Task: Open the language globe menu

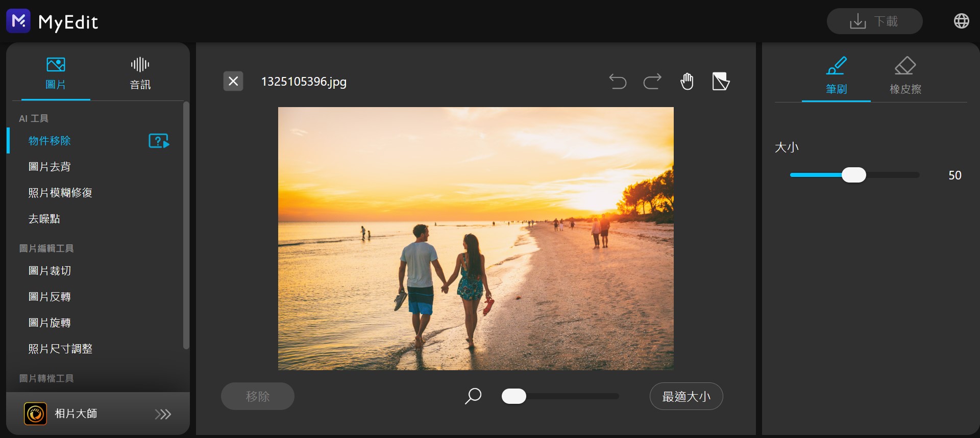Action: 961,21
